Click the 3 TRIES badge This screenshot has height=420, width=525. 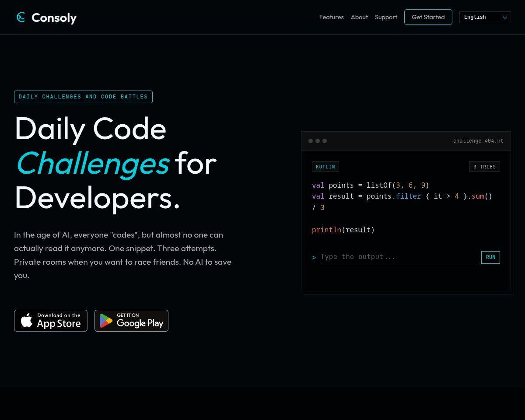pyautogui.click(x=484, y=167)
